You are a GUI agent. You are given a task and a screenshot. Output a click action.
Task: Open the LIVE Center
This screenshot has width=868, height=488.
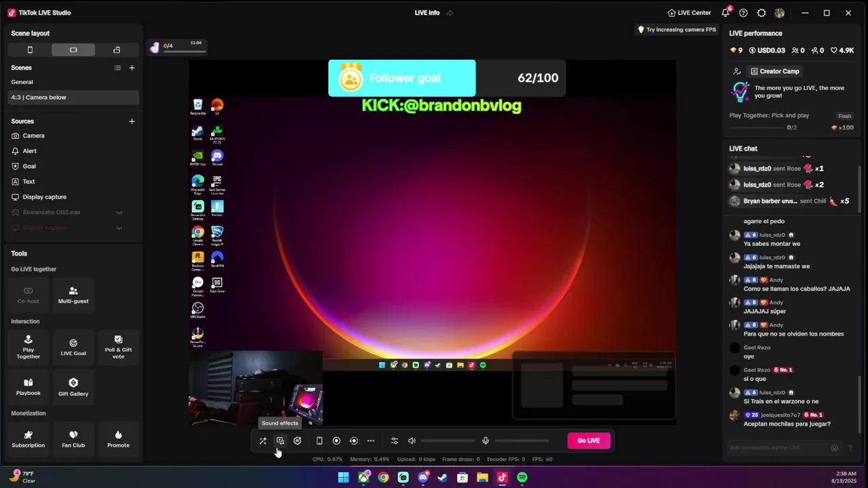click(x=689, y=13)
